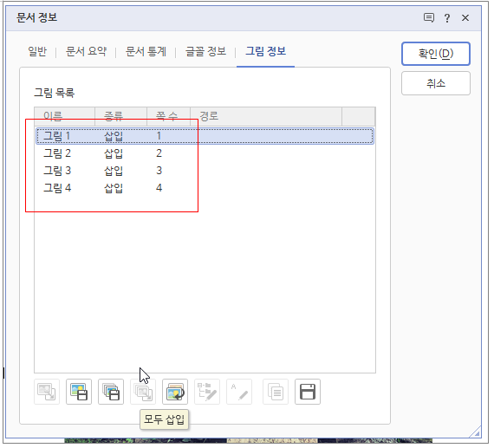
Task: Click page number 2 in 그림 2 row
Action: [x=159, y=154]
